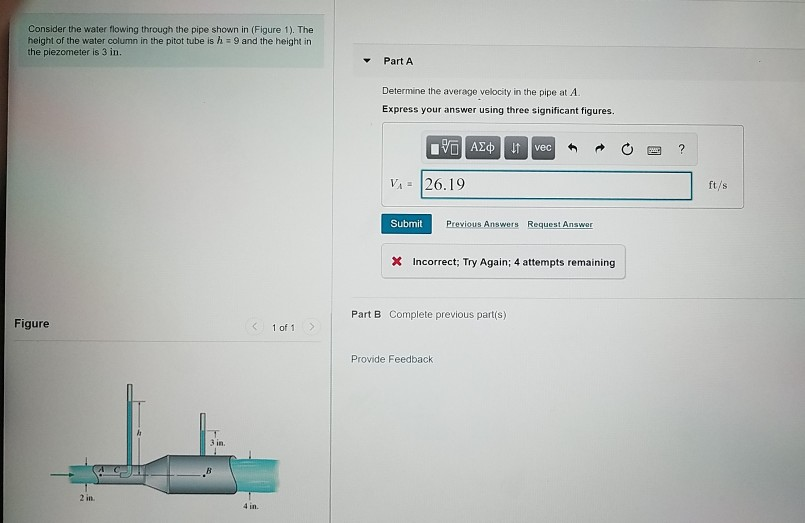Go to the previous figure arrow
The width and height of the screenshot is (805, 523).
254,326
